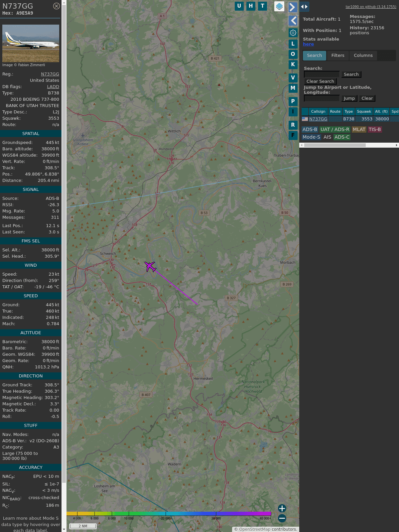Click the Mode-S legend label
Screen dimensions: 399x532
311,137
